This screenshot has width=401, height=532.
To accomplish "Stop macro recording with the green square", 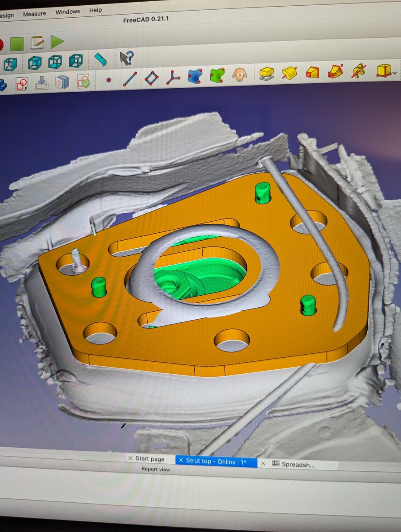I will click(x=17, y=43).
